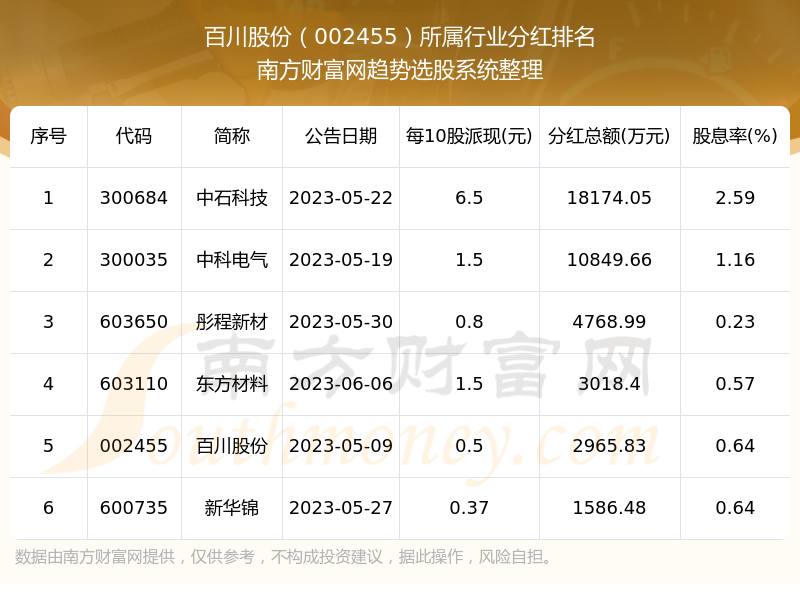800x606 pixels.
Task: Select stock code 600735
Action: [134, 508]
